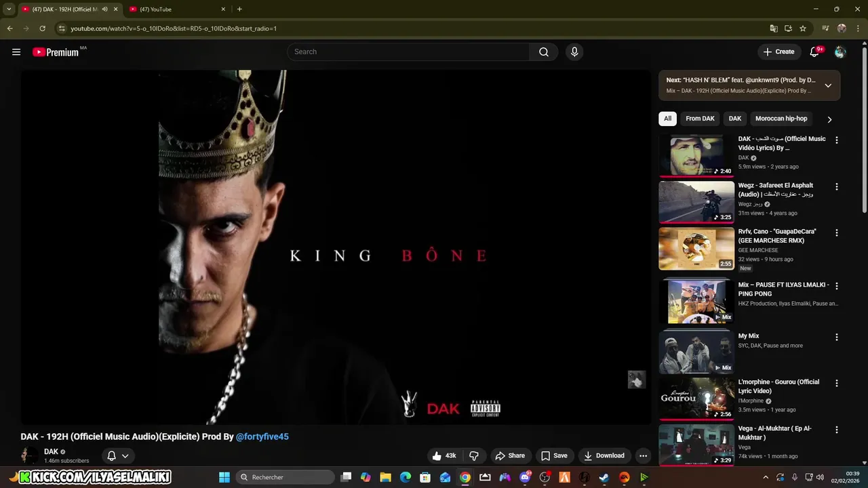The image size is (868, 488).
Task: Select the All filter chip
Action: [667, 119]
